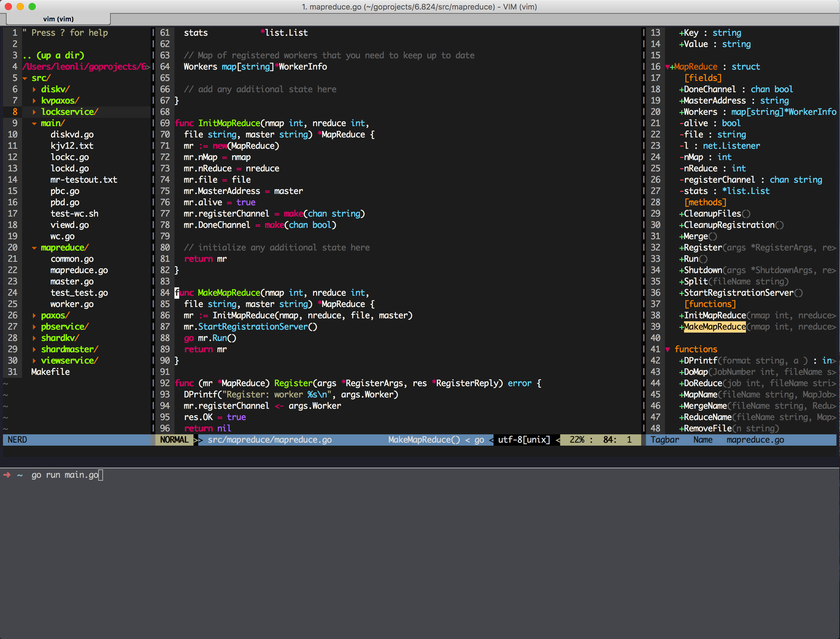840x639 pixels.
Task: Collapse the src root folder arrow
Action: point(25,78)
